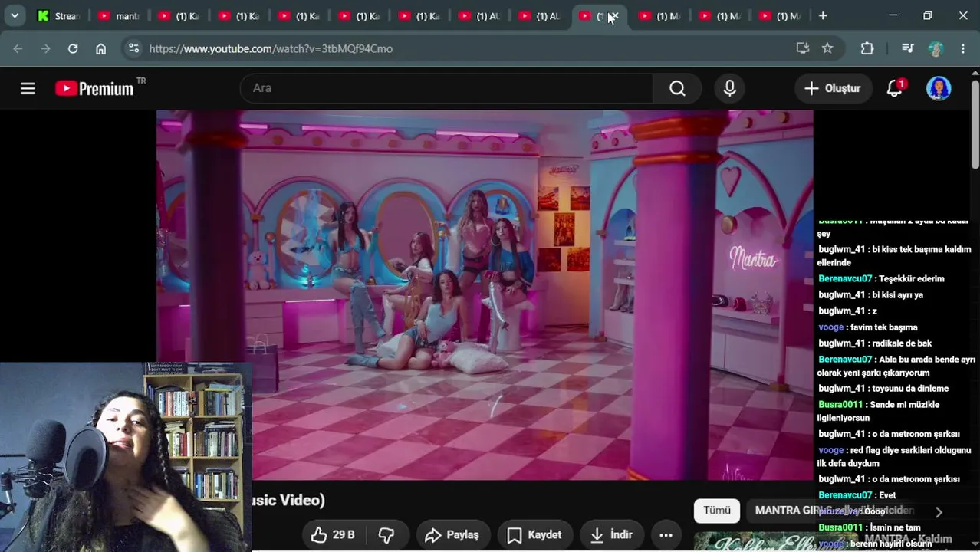980x552 pixels.
Task: Open the media controls icon in toolbar
Action: pos(908,48)
